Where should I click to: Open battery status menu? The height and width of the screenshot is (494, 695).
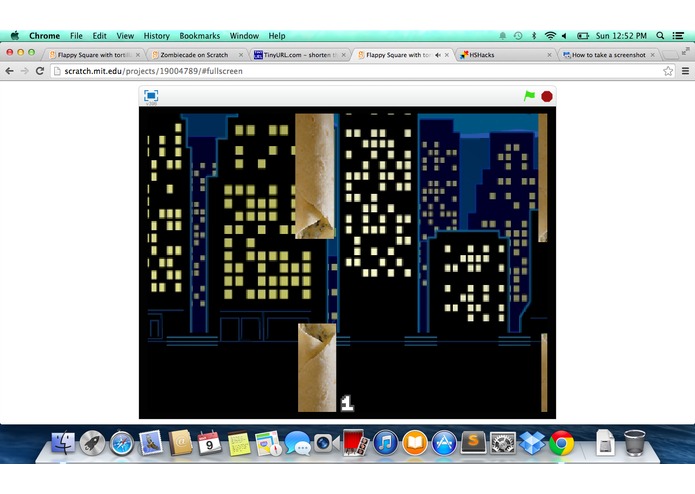pos(583,35)
